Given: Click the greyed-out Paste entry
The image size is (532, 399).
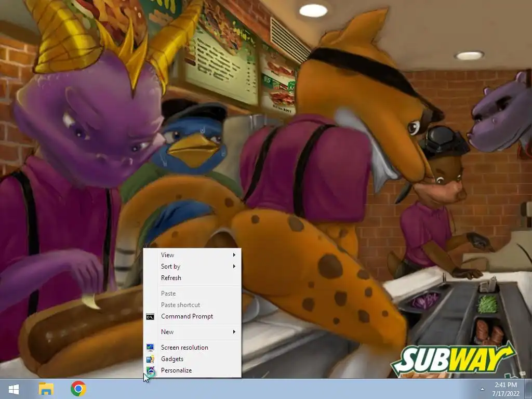Looking at the screenshot, I should 192,294.
